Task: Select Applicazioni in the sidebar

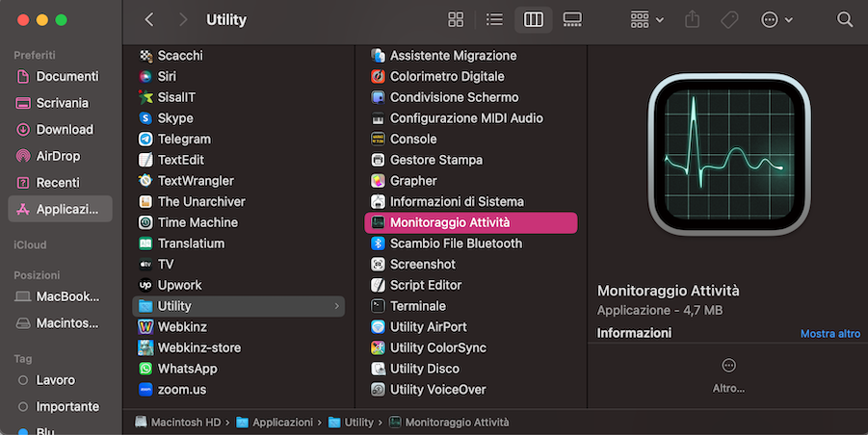Action: 60,209
